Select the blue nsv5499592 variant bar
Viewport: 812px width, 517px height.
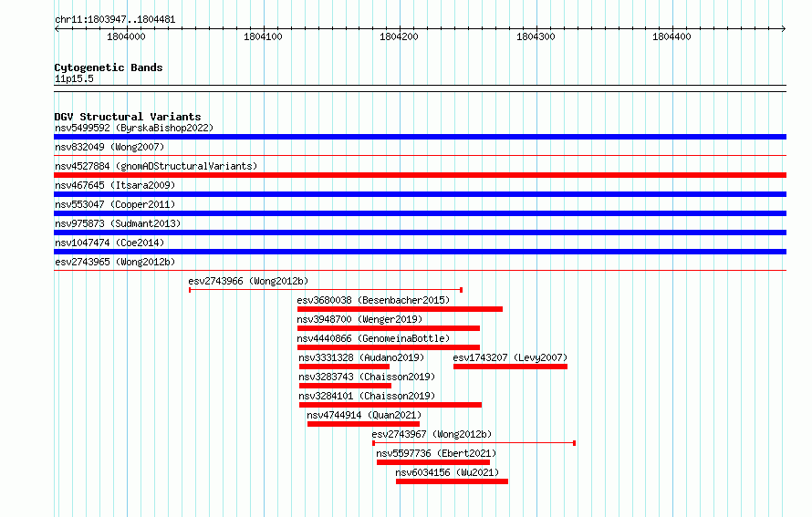click(420, 137)
